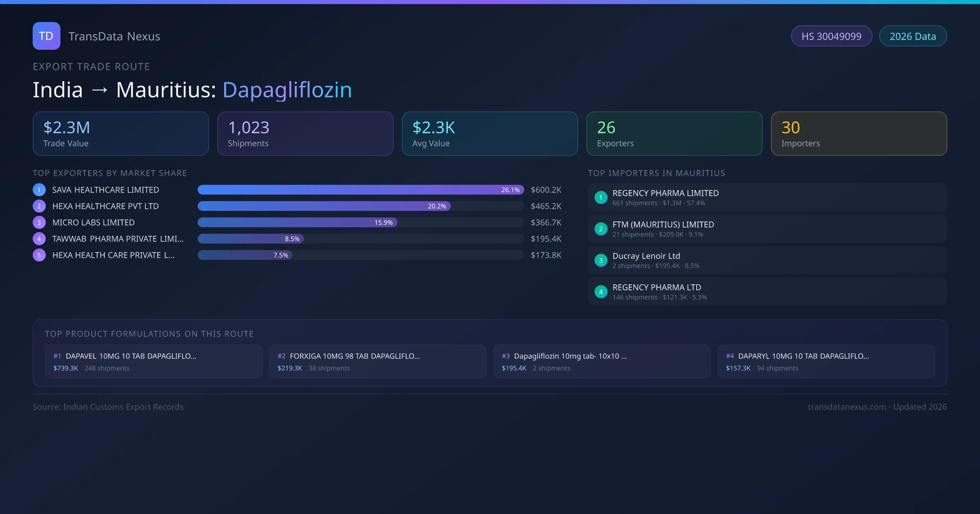This screenshot has width=980, height=514.
Task: Click the 2026 Data pill
Action: (913, 36)
